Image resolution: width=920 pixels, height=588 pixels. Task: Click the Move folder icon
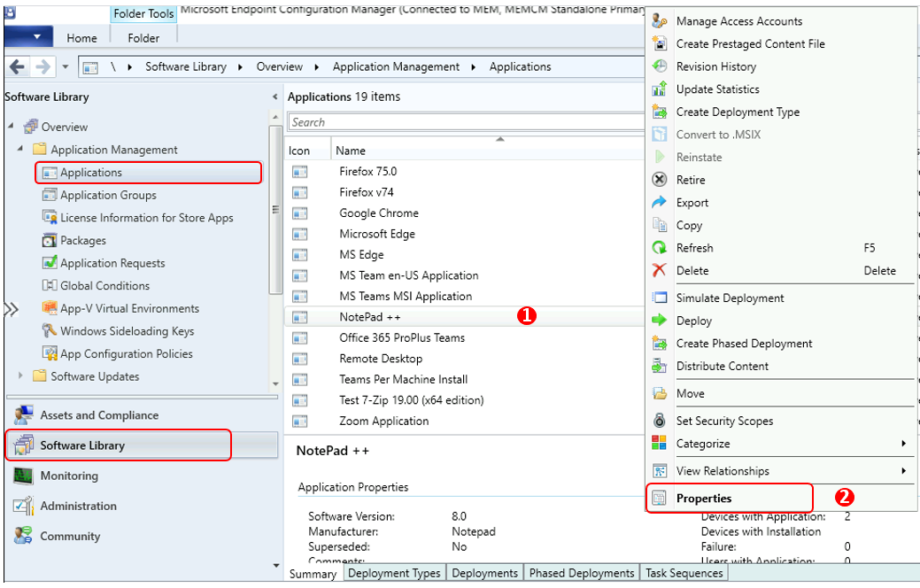(x=660, y=393)
